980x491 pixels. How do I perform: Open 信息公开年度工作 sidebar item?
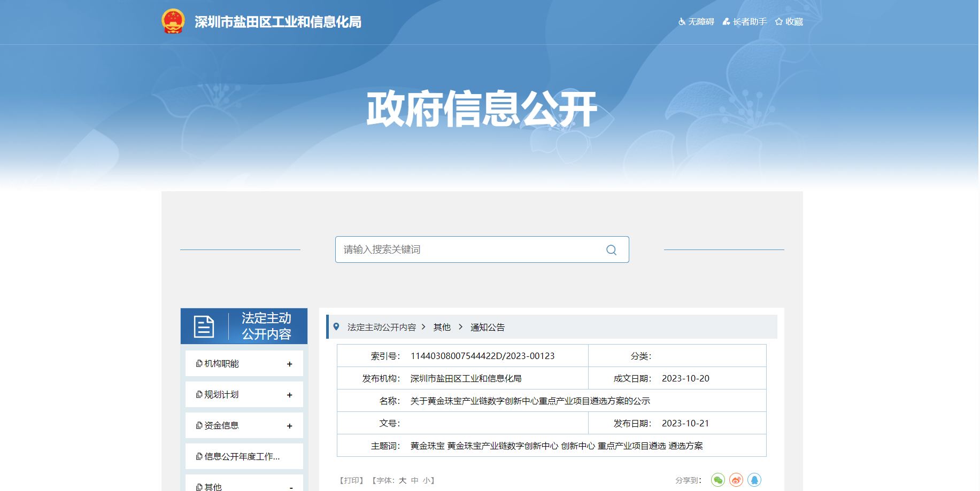242,456
